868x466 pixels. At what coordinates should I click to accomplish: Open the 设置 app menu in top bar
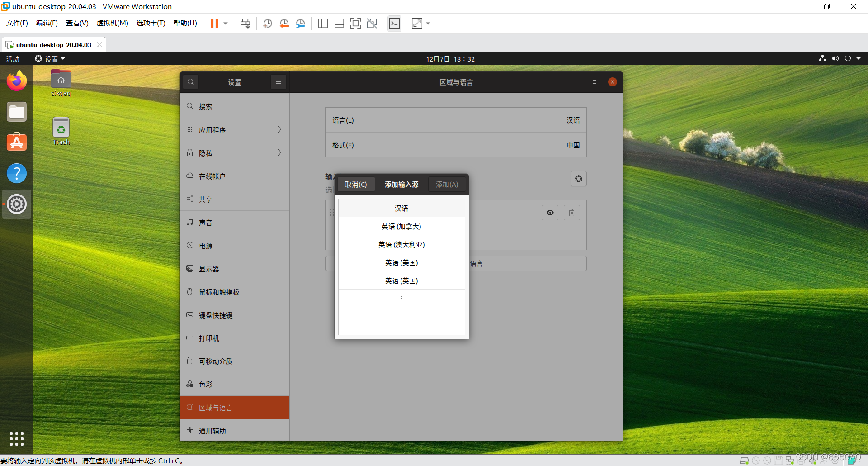(50, 59)
